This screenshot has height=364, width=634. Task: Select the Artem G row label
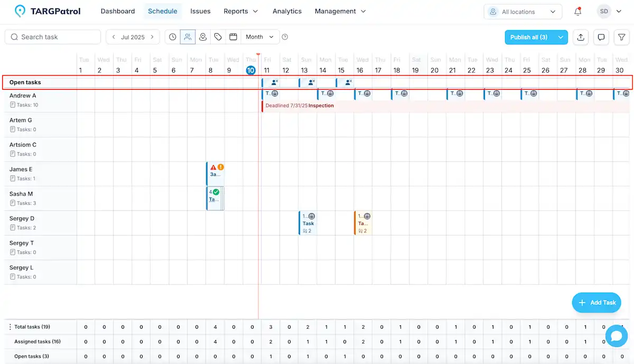[21, 120]
